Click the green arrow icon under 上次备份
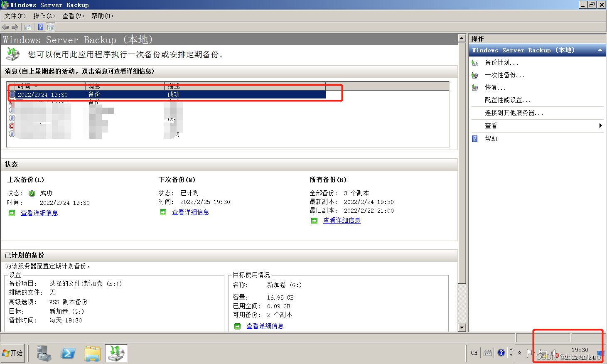607x364 pixels. pyautogui.click(x=12, y=213)
